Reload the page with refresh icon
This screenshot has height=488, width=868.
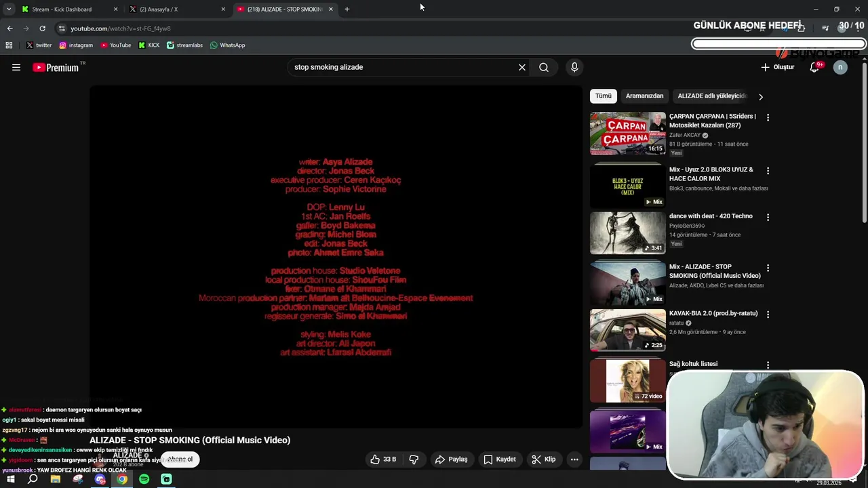click(x=42, y=28)
